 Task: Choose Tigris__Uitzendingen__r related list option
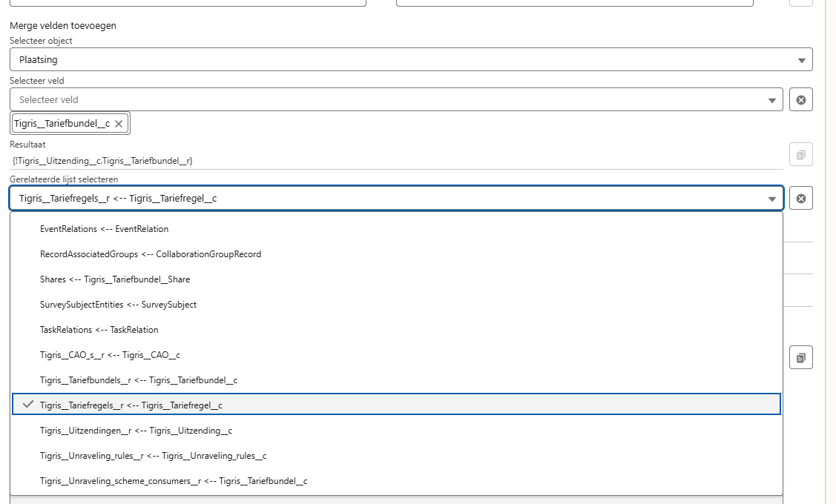coord(136,431)
